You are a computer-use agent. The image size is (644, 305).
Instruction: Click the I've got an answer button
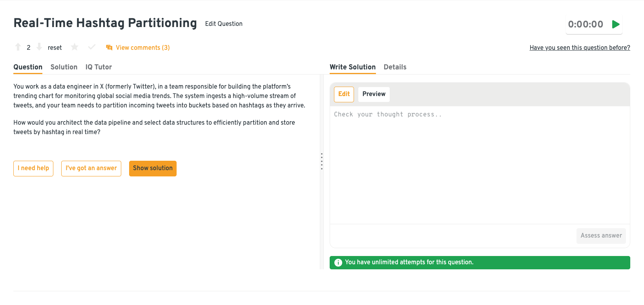91,168
